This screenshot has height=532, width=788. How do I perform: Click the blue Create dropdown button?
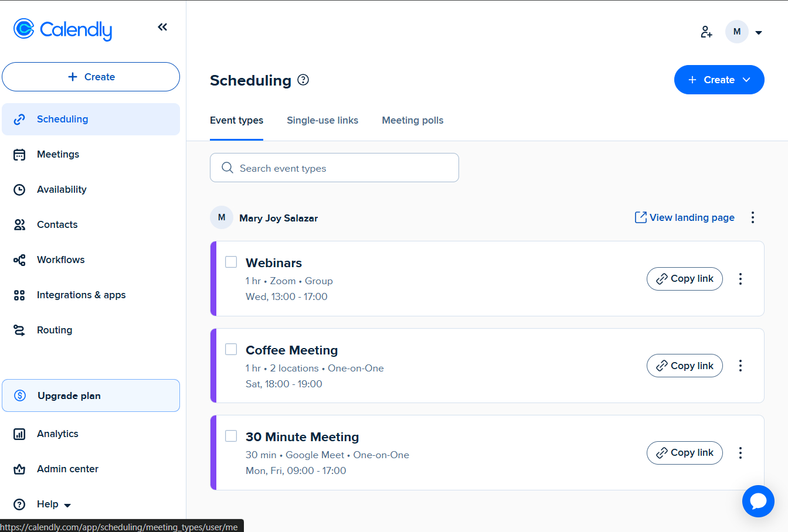pos(719,80)
